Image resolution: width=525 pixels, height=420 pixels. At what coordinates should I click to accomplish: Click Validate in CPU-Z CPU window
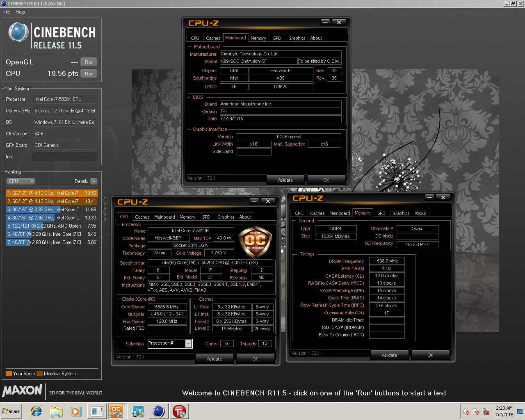214,359
